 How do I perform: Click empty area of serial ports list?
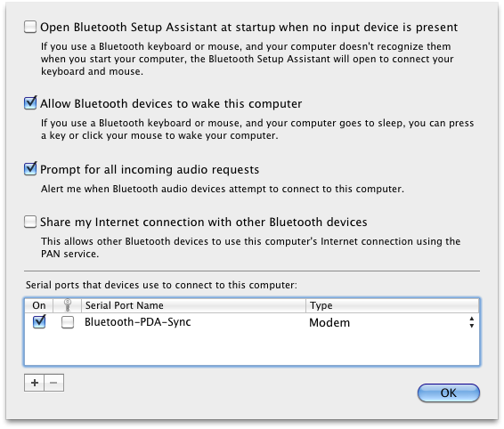252,349
